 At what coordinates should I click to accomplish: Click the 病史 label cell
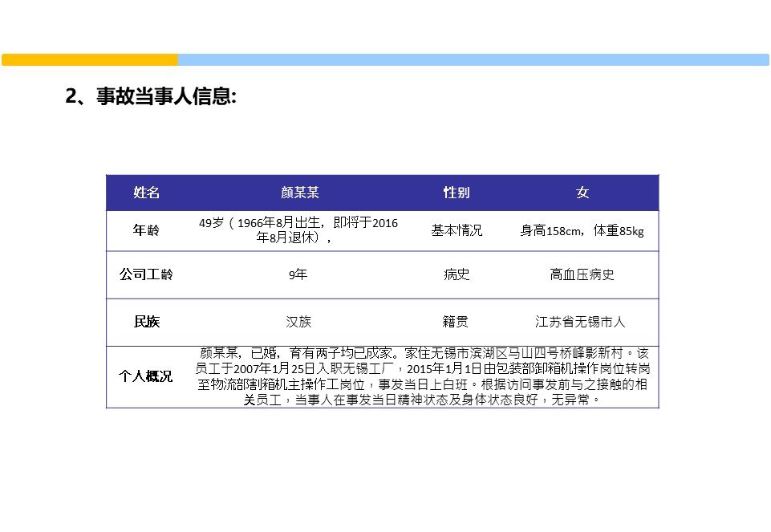457,274
